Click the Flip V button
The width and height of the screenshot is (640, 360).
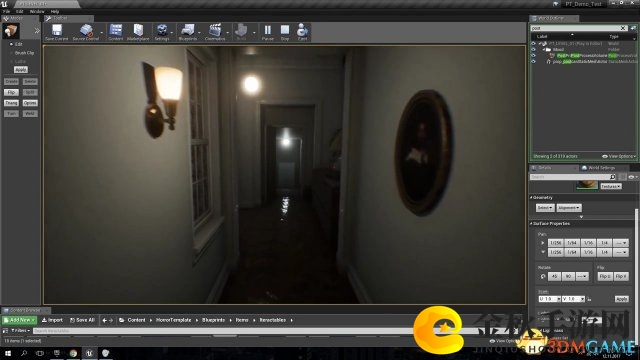(621, 276)
